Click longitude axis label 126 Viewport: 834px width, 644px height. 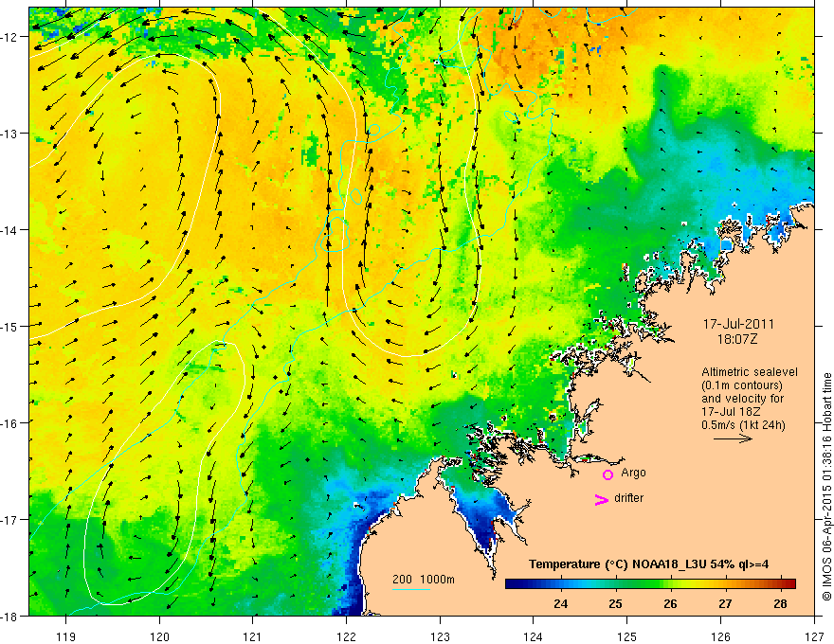tap(720, 636)
